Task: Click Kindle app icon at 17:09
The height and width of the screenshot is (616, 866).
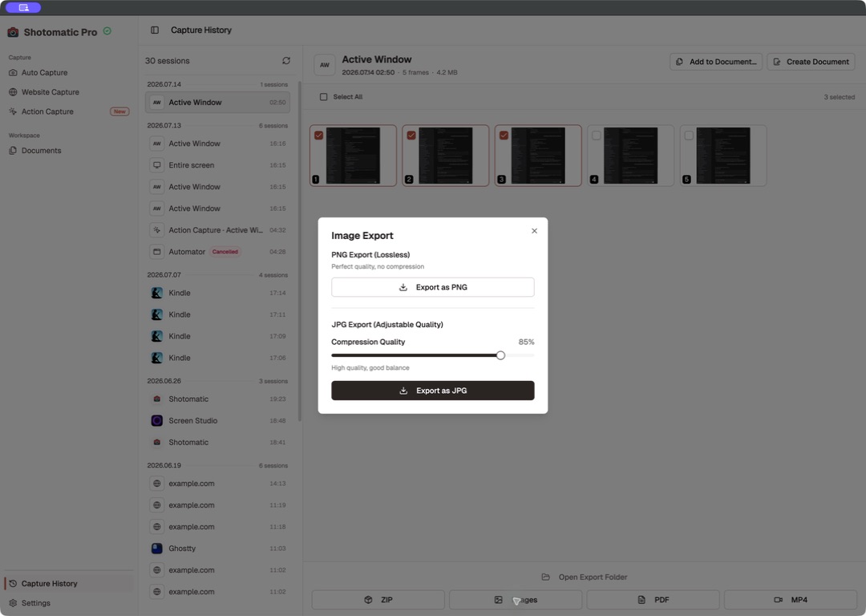Action: [157, 336]
